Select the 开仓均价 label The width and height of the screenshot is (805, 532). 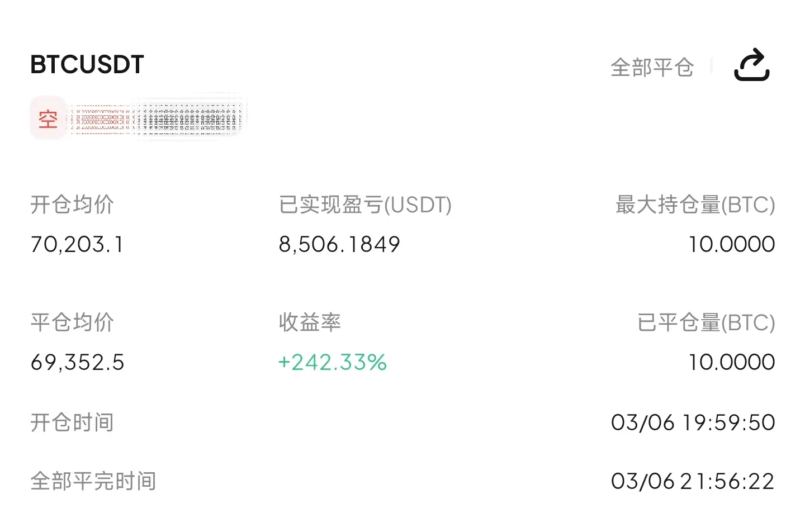tap(72, 205)
